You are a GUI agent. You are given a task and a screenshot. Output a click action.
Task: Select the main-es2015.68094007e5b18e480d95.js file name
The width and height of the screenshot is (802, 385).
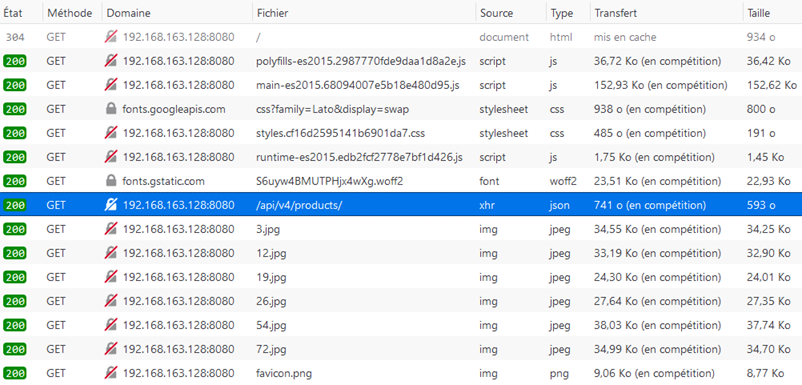358,85
